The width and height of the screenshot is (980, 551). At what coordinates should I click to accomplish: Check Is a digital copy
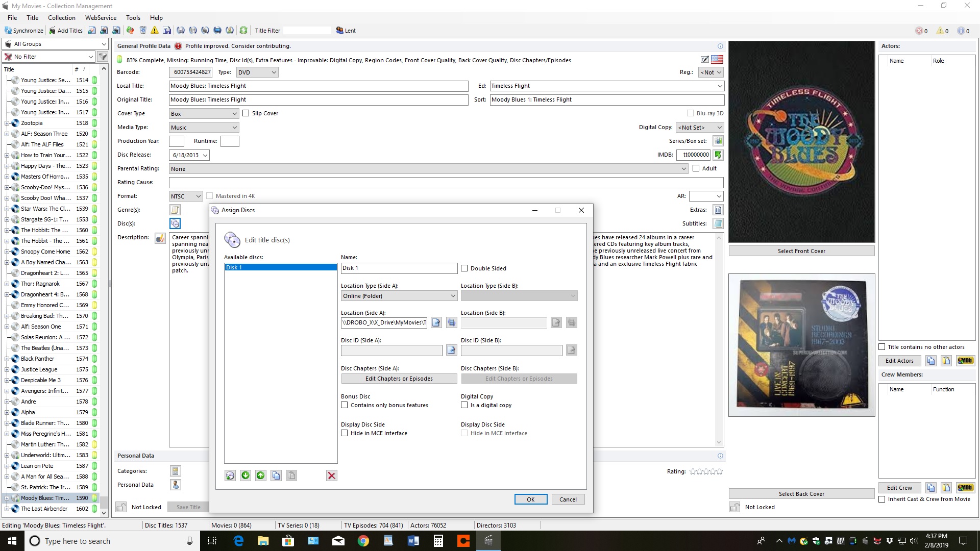coord(464,405)
